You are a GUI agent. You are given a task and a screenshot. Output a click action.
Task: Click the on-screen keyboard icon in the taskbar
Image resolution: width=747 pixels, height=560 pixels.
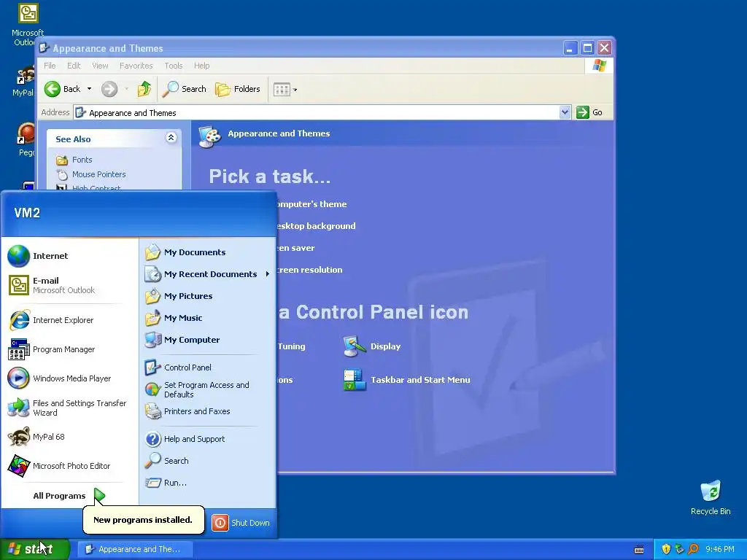pos(639,550)
